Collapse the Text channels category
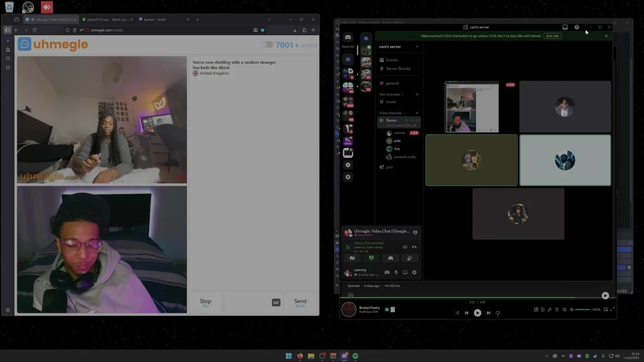Viewport: 644px width, 362px height. click(x=390, y=94)
